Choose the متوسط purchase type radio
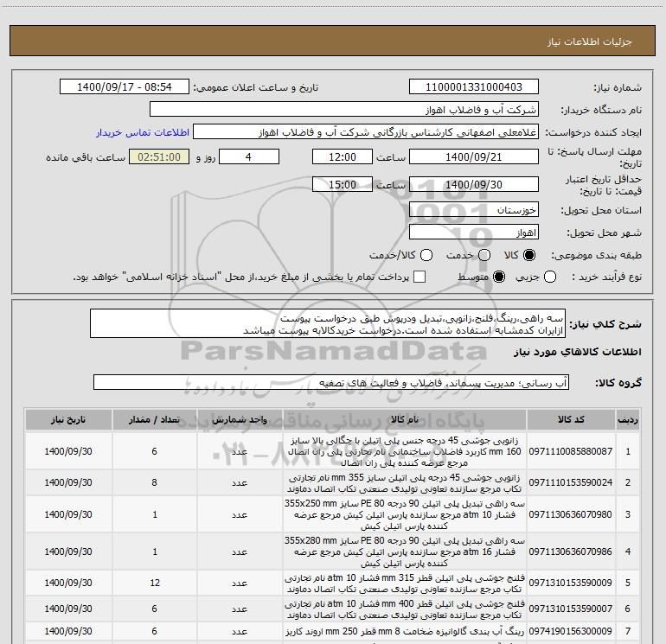 pyautogui.click(x=499, y=277)
